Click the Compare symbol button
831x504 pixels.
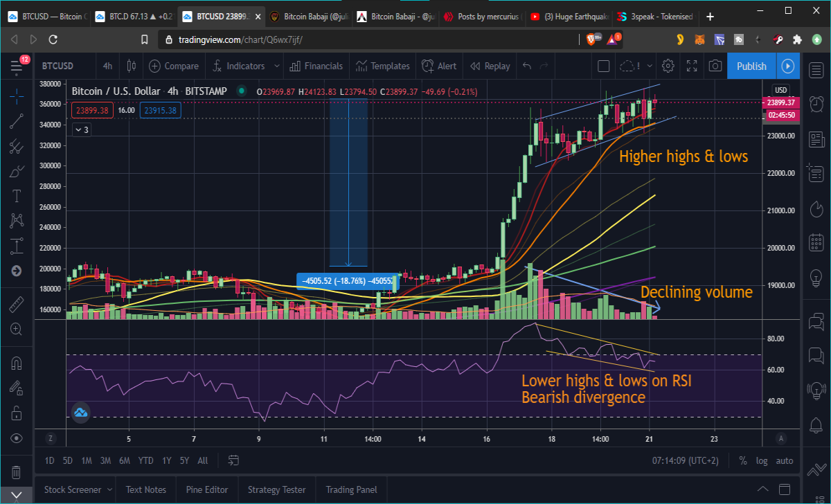point(173,66)
